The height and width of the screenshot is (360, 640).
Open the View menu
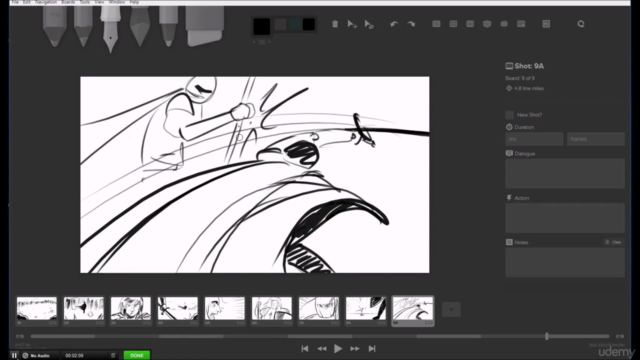(99, 2)
